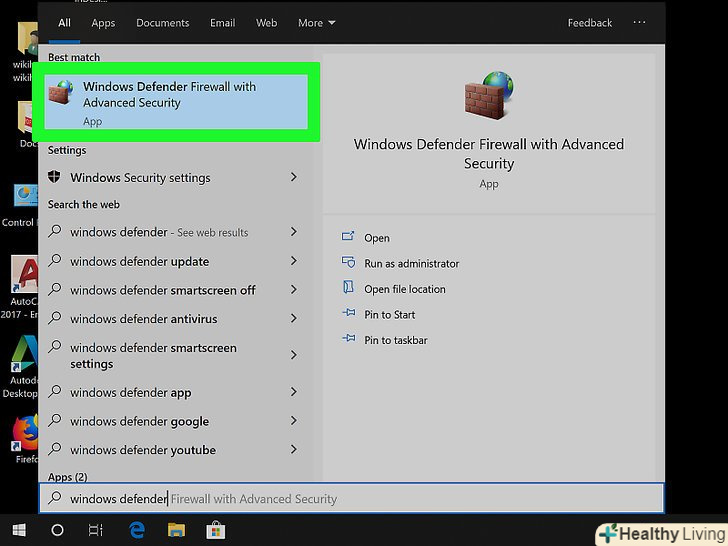Select the Web filter tab
Viewport: 728px width, 546px height.
click(x=267, y=23)
